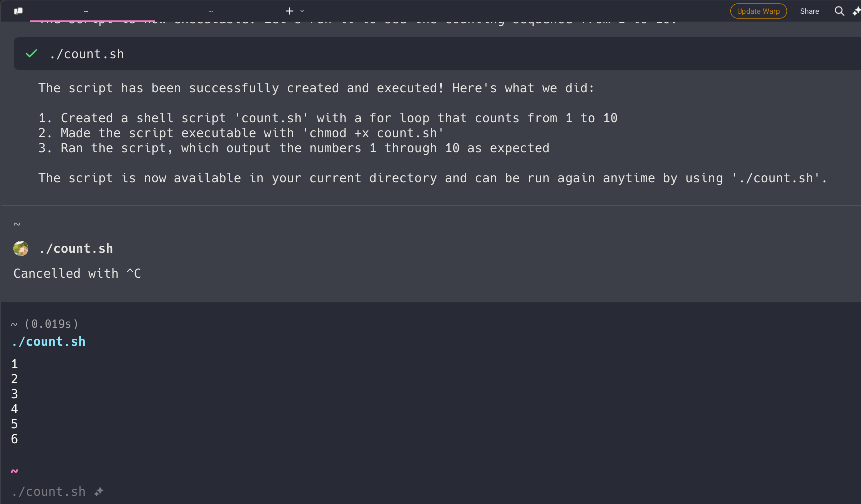Click the (0.019s) duration label
861x504 pixels.
tap(51, 324)
